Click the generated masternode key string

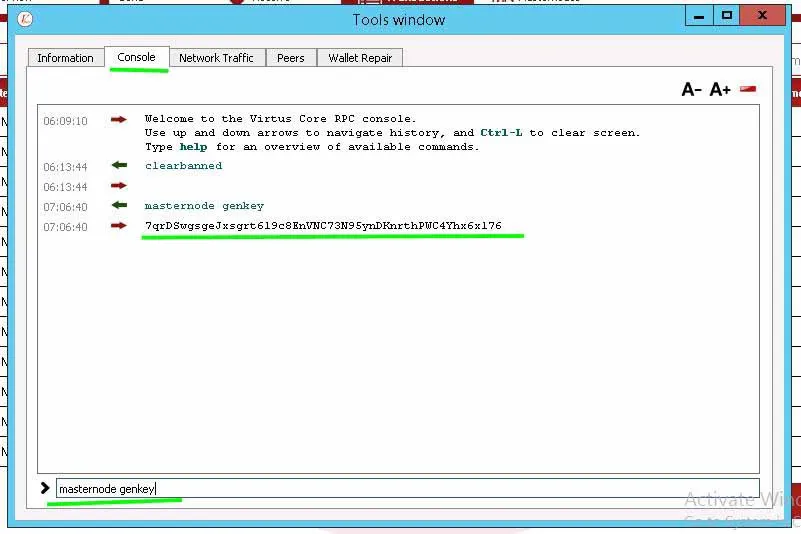pos(323,225)
